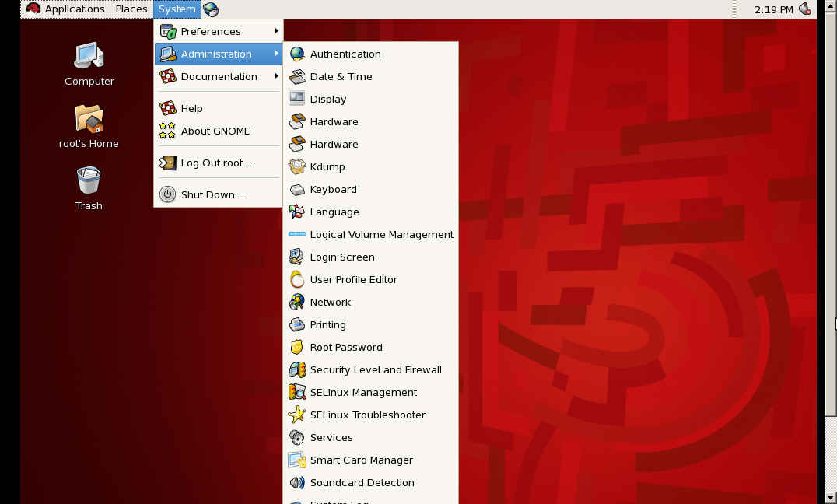Screen dimensions: 837x504
Task: Open Display settings entry
Action: (370, 100)
